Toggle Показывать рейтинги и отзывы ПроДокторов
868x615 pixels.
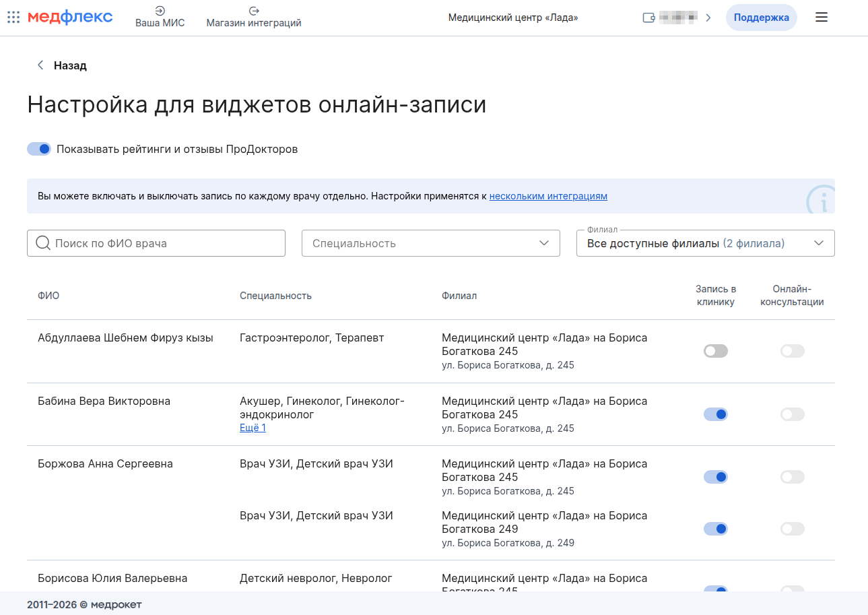click(39, 149)
